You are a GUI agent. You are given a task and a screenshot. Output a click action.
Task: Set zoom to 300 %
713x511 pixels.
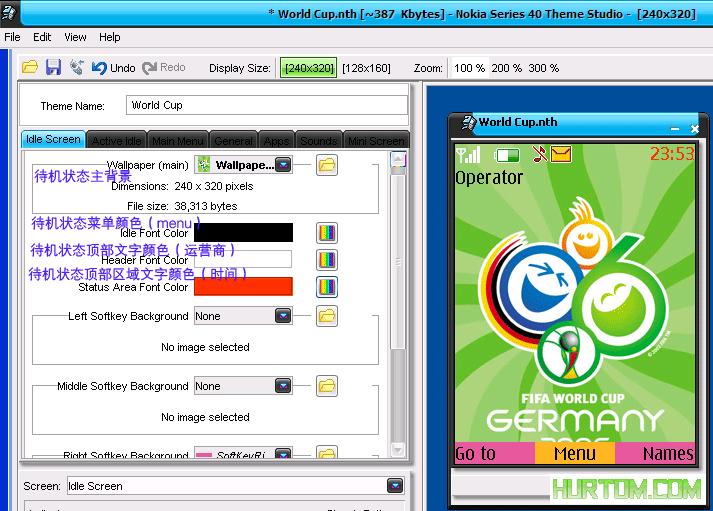click(x=543, y=68)
